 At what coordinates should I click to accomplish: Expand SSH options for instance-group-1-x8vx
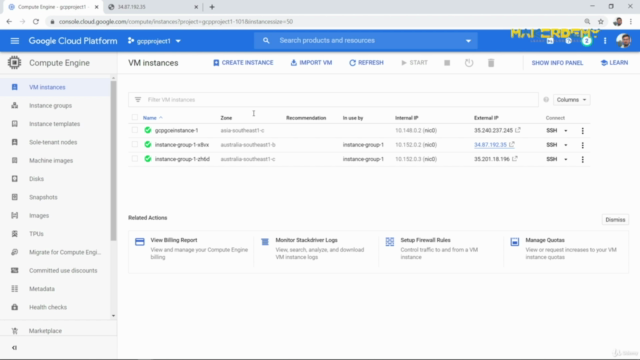point(566,145)
